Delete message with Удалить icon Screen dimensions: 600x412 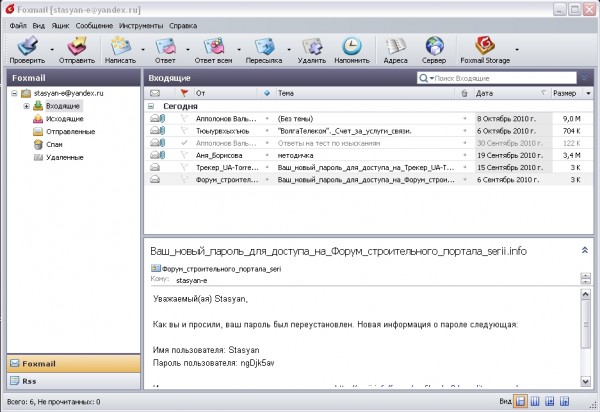312,47
